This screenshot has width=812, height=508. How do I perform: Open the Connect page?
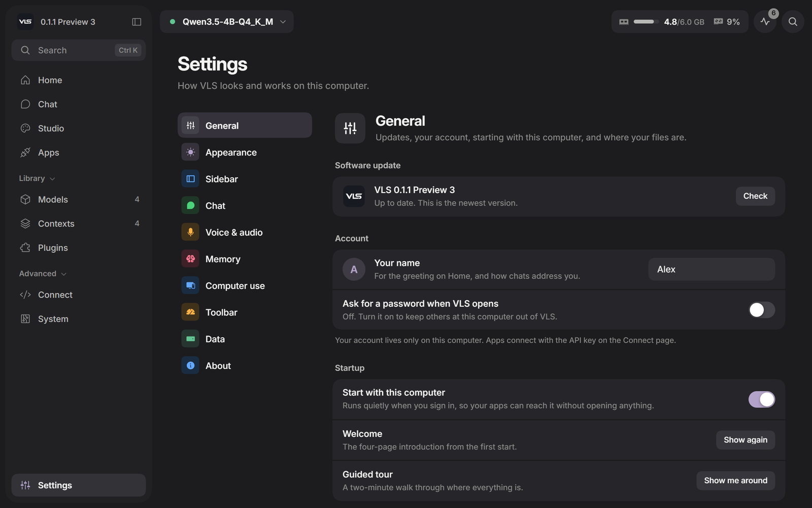click(x=79, y=295)
